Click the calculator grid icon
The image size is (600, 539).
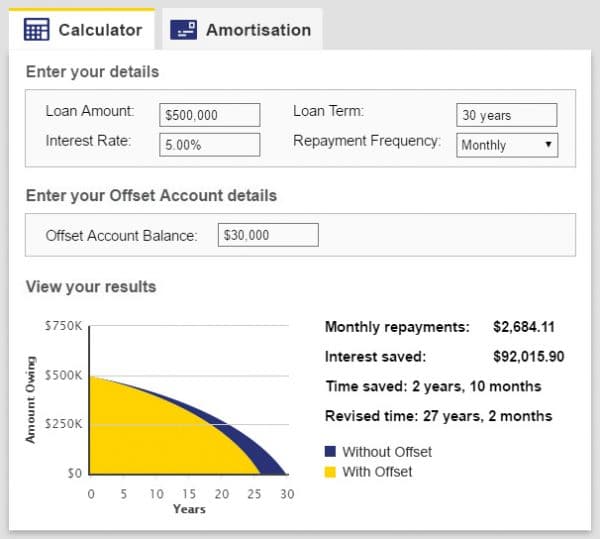(36, 29)
